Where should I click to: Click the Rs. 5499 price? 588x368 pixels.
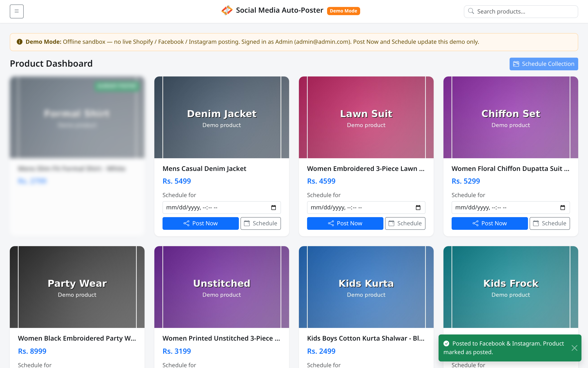click(x=177, y=181)
